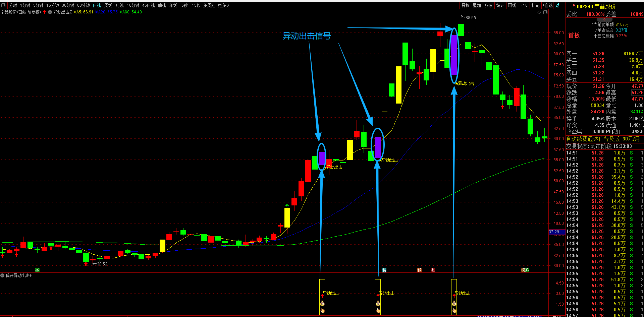This screenshot has height=317, width=644.
Task: Open the 多周期 multi-period view
Action: tap(209, 5)
